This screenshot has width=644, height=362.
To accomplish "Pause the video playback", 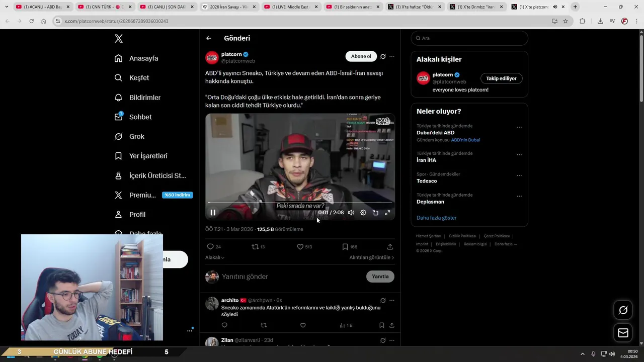I will (213, 213).
